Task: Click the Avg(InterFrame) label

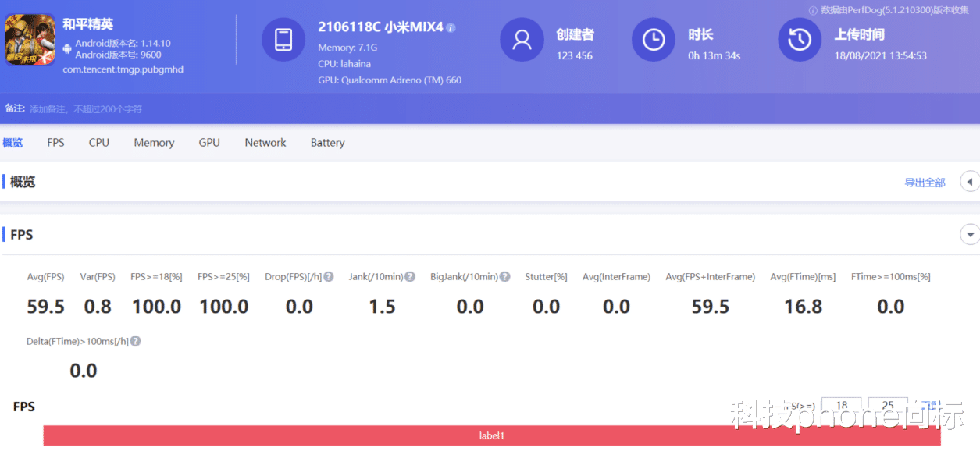Action: [x=616, y=277]
